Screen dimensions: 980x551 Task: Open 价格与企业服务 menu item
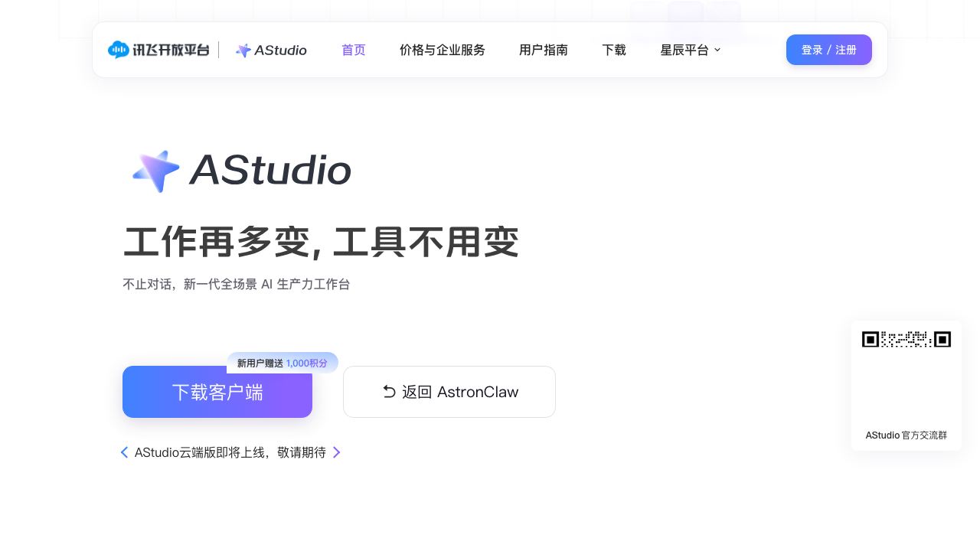(x=443, y=51)
